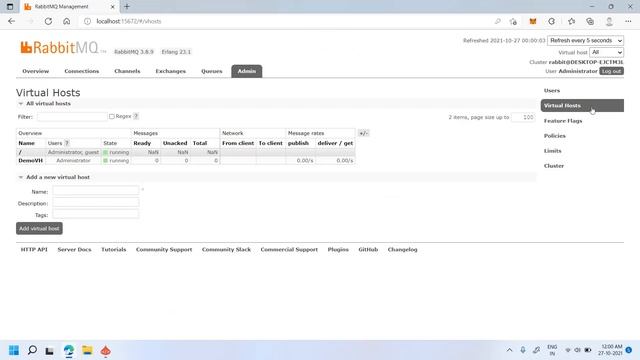Focus the Filter text field
This screenshot has width=640, height=360.
[x=72, y=117]
